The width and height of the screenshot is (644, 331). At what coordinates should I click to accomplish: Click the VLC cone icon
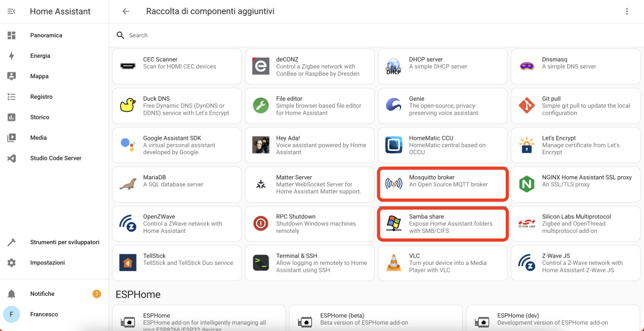click(394, 262)
